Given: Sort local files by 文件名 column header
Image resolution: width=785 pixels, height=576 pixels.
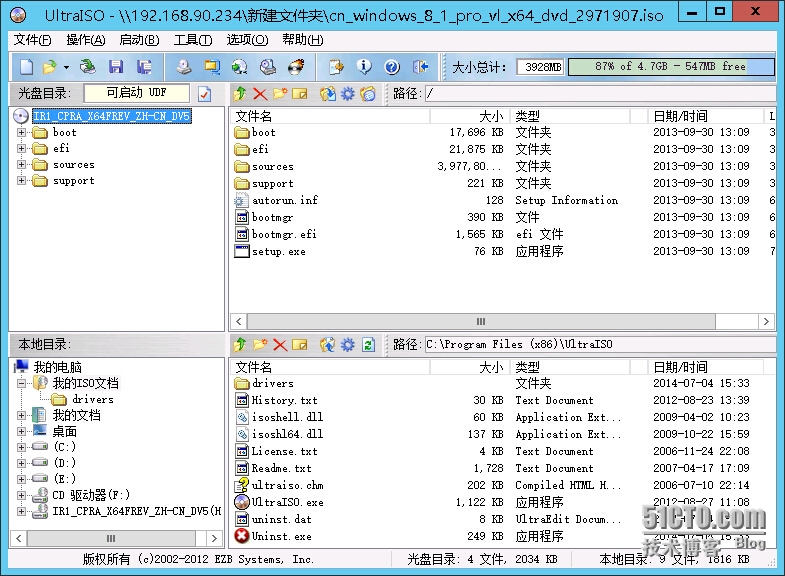Looking at the screenshot, I should click(329, 367).
